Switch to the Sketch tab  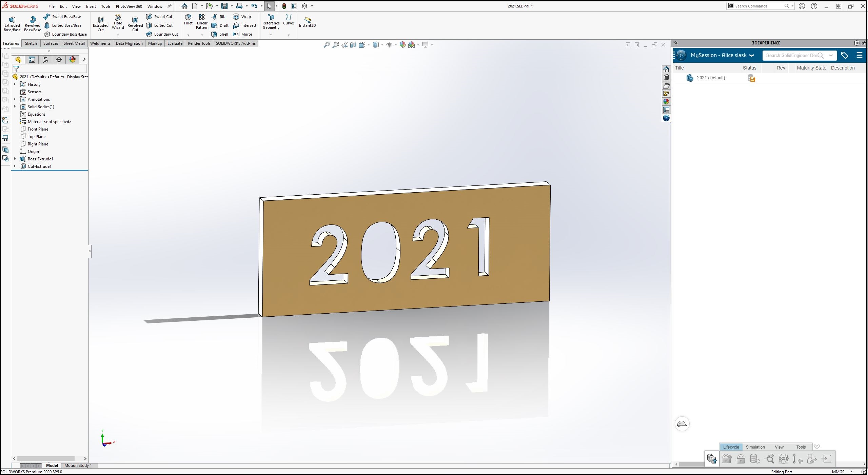[x=31, y=43]
